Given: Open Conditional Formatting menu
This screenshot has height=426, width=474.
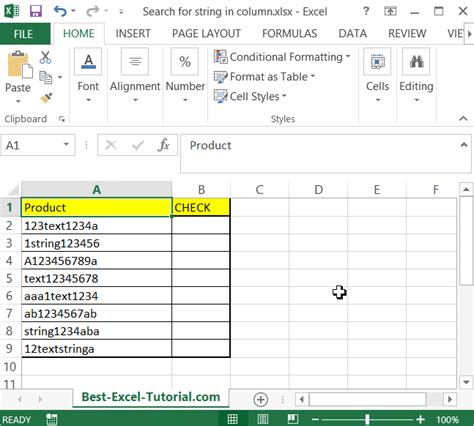Looking at the screenshot, I should [x=282, y=57].
